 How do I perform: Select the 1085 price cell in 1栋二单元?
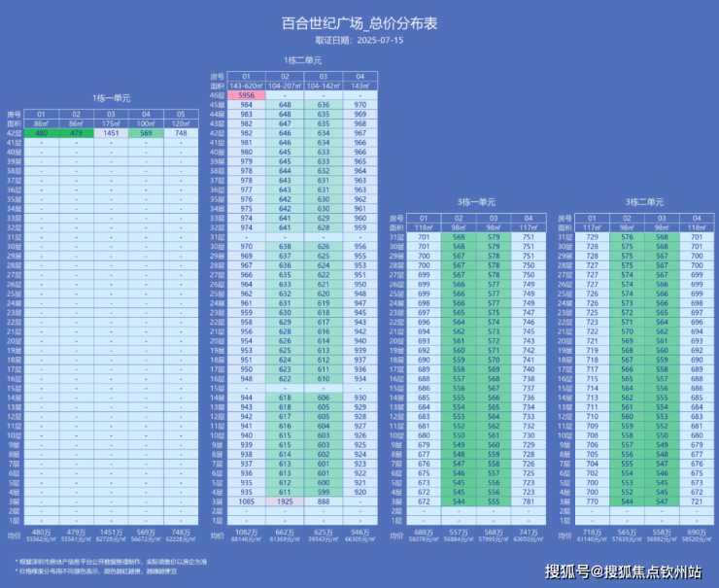click(246, 502)
